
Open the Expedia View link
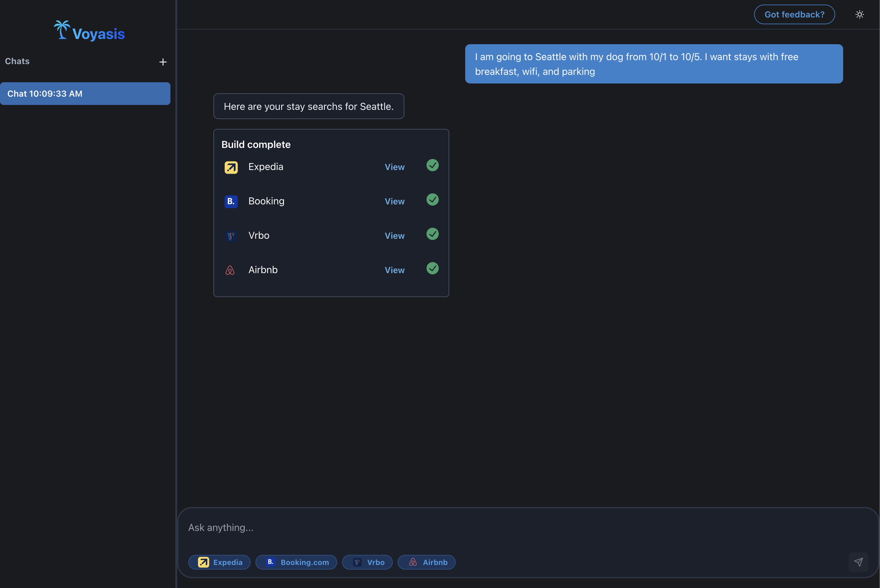tap(395, 167)
